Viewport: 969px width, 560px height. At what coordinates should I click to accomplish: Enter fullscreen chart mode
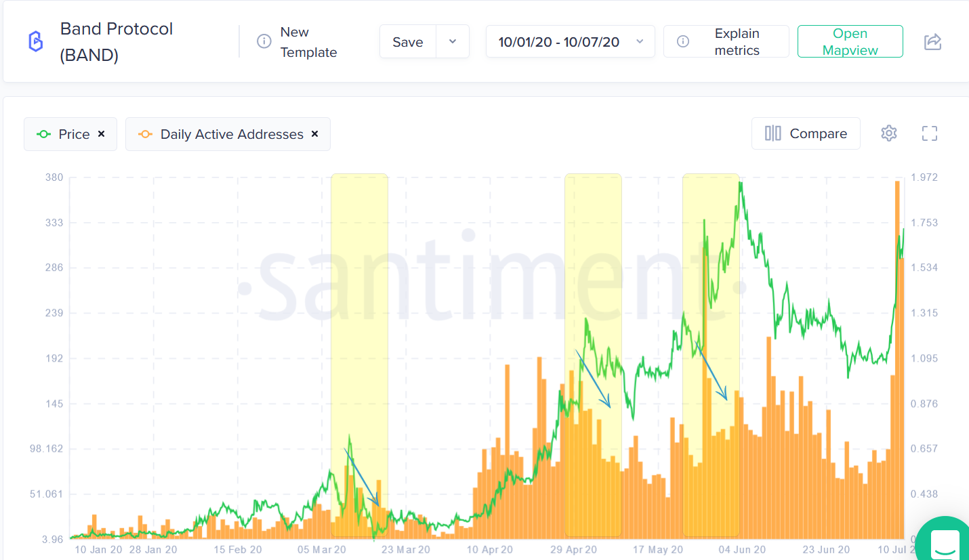coord(930,133)
